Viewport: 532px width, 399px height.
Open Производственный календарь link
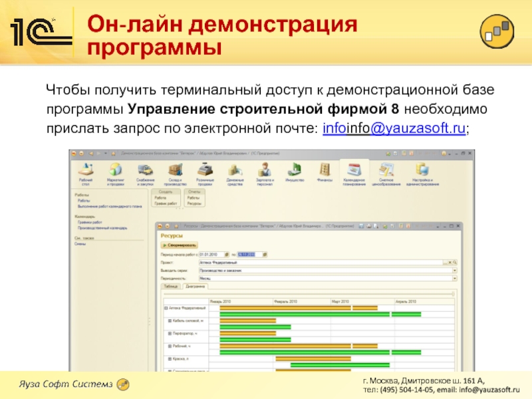click(102, 228)
